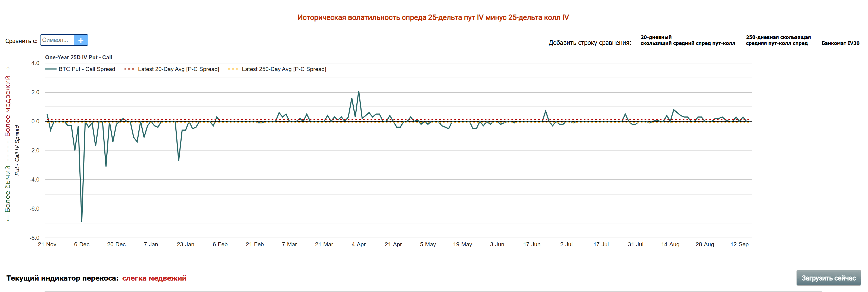Click the 21-Nov x-axis label
The height and width of the screenshot is (292, 868).
click(47, 244)
